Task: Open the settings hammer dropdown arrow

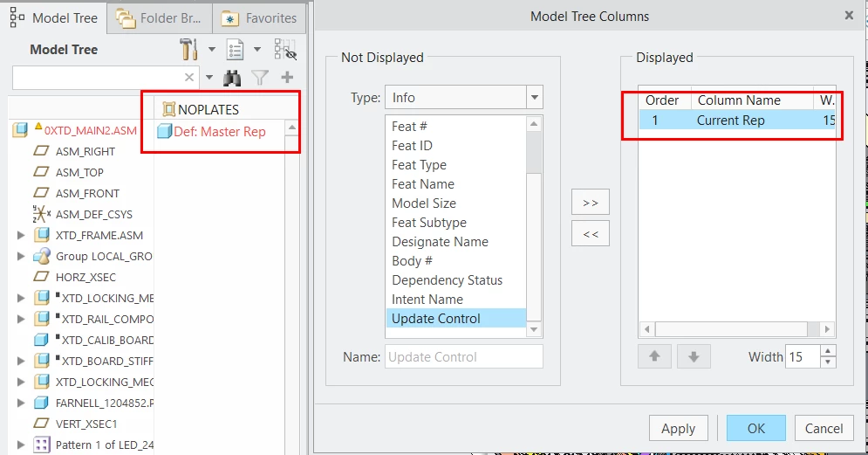Action: point(211,49)
